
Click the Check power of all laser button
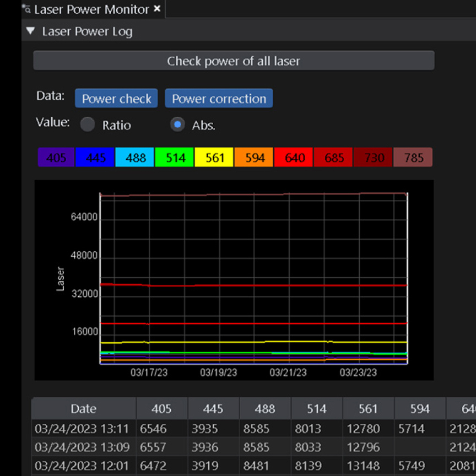click(234, 61)
